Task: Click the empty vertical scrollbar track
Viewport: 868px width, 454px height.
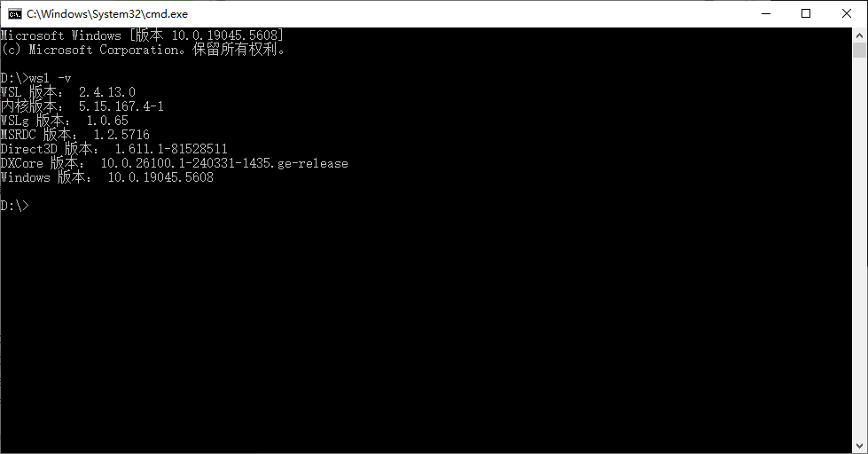Action: [x=859, y=249]
